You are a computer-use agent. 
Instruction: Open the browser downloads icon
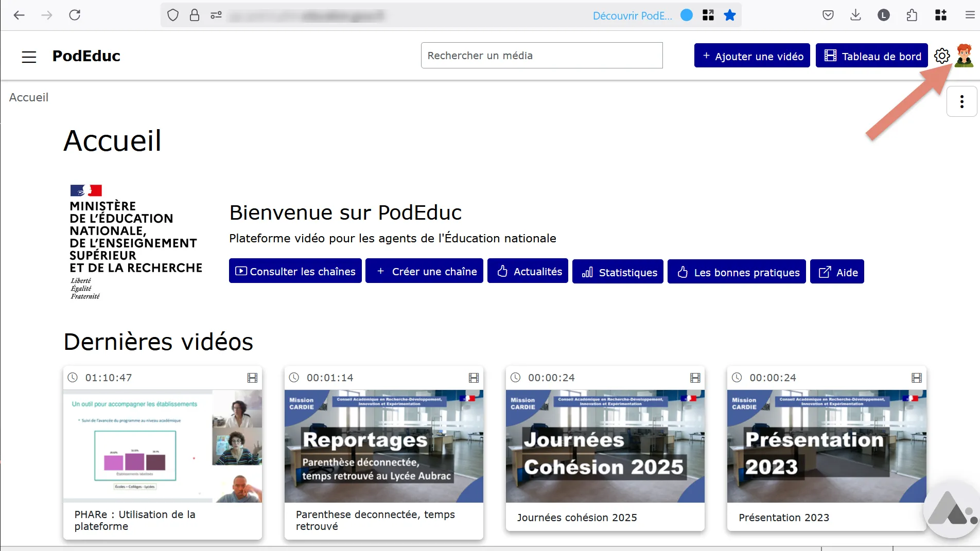855,15
